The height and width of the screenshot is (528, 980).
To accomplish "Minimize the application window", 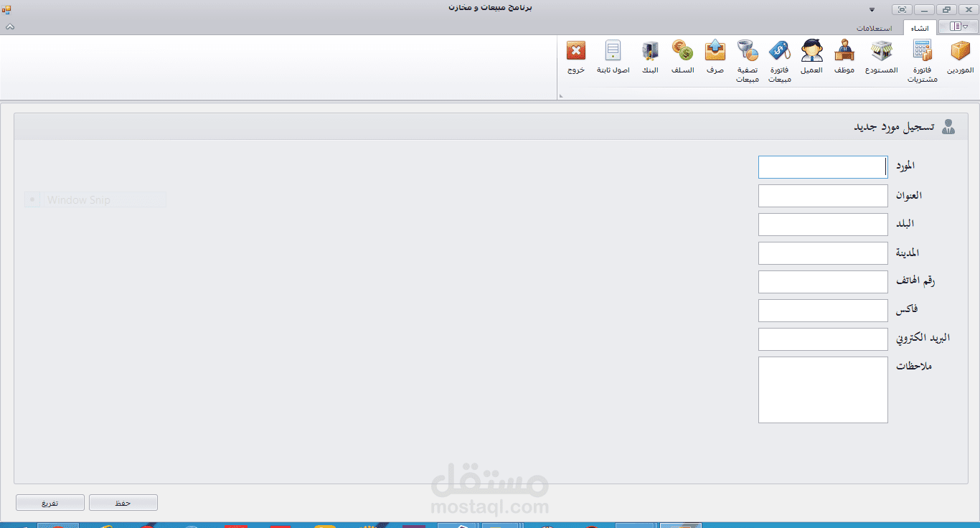I will (925, 9).
